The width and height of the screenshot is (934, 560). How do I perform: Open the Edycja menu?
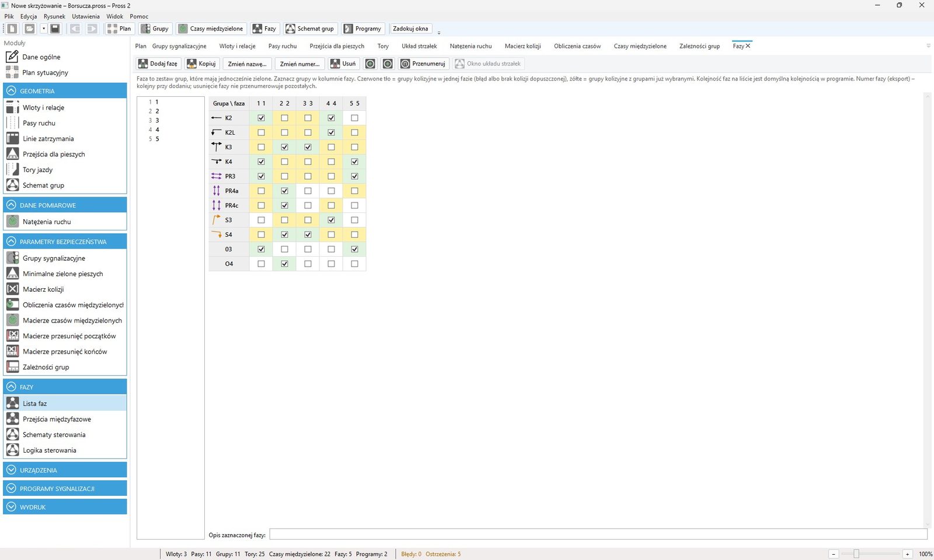pos(29,16)
